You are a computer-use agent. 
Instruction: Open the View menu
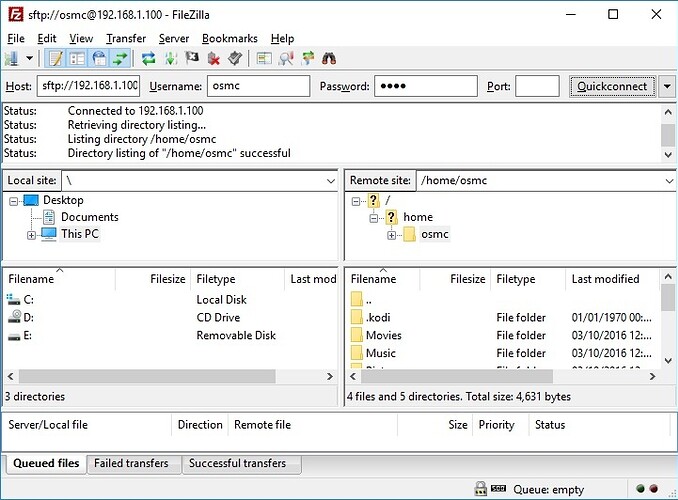coord(81,38)
